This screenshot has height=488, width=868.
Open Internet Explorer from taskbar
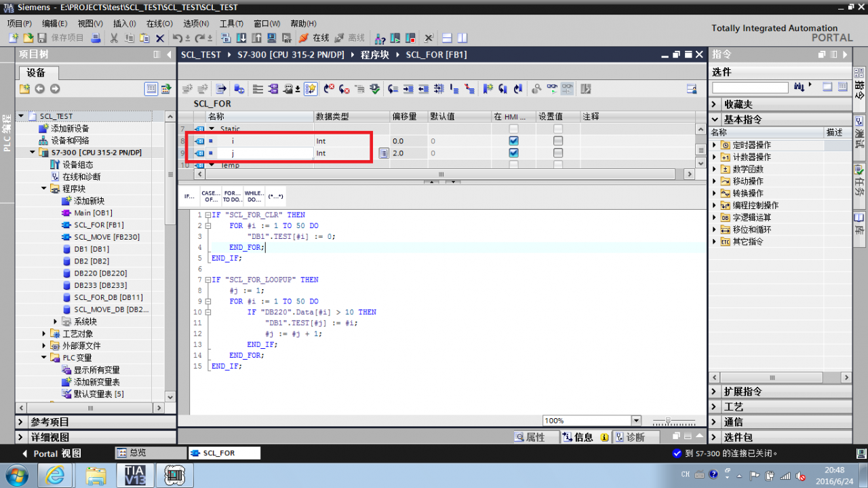coord(56,474)
